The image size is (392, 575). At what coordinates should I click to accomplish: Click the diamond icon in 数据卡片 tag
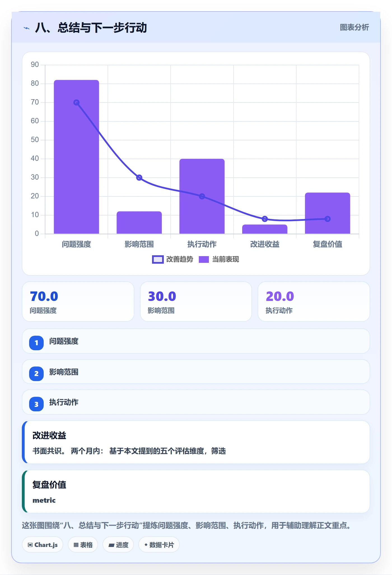(x=146, y=545)
